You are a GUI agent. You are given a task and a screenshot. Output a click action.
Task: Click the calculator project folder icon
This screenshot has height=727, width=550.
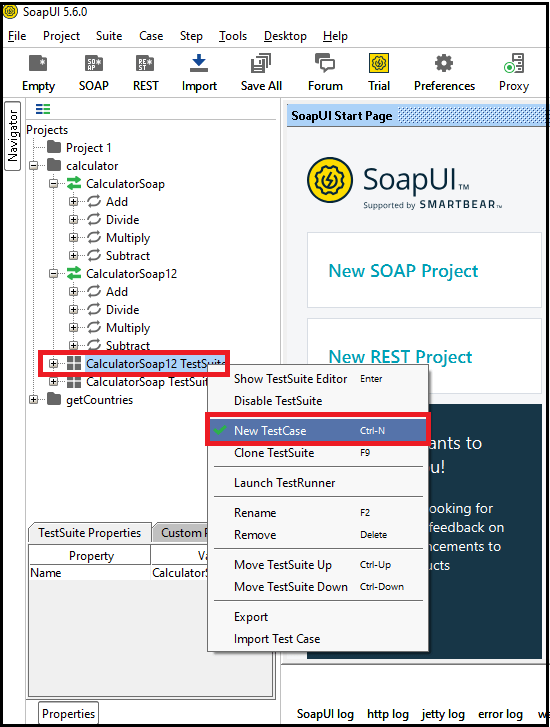[x=54, y=165]
